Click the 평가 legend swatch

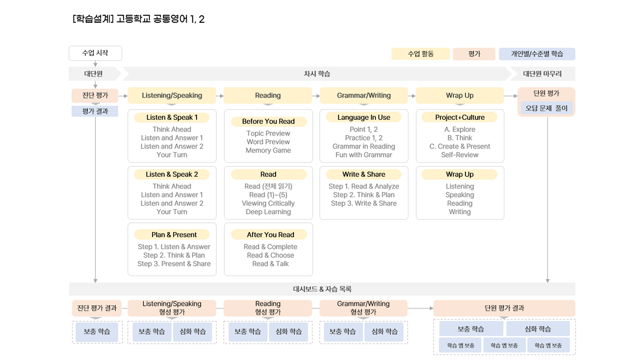474,54
